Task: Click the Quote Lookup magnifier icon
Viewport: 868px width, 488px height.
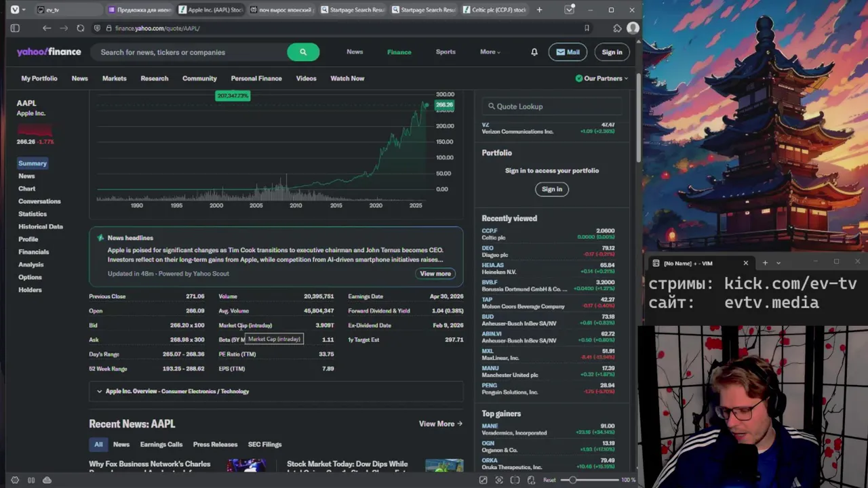Action: 491,106
